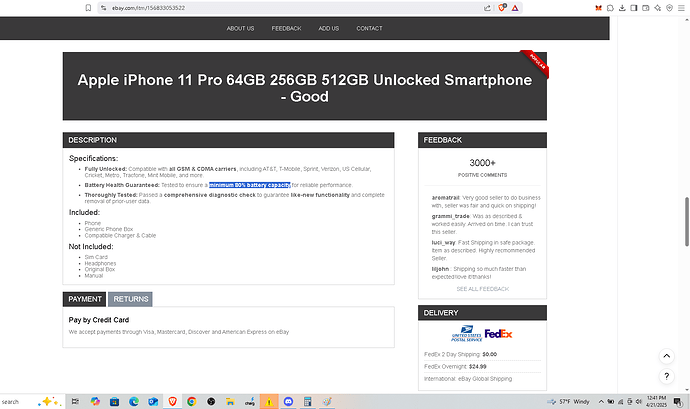Open Copilot from the taskbar
The width and height of the screenshot is (690, 409).
coord(95,402)
